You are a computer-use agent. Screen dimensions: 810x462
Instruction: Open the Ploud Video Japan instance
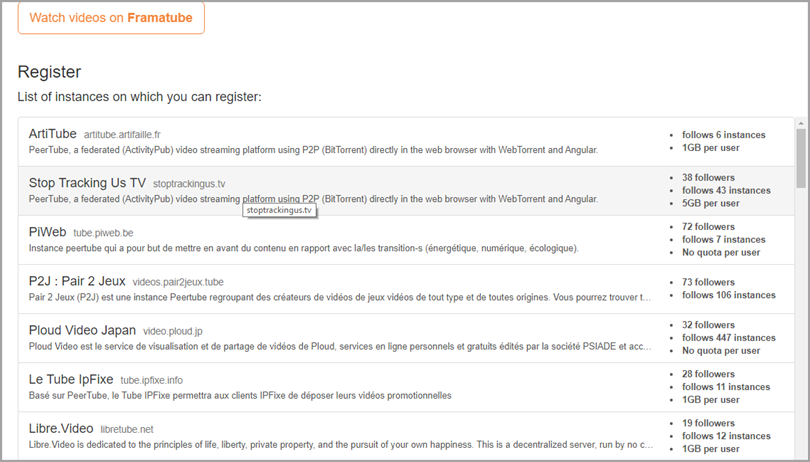point(82,330)
